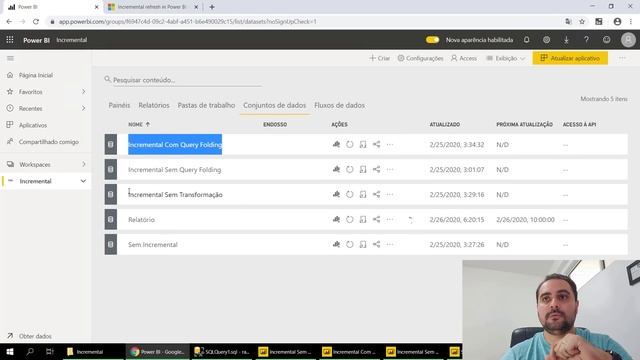Open the user profile avatar
This screenshot has height=360, width=640.
[x=628, y=40]
